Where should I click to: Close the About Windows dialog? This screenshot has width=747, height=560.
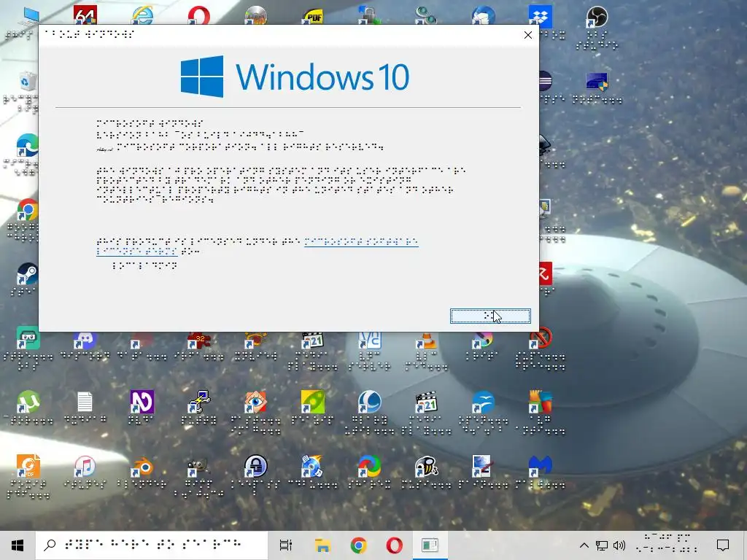click(528, 35)
